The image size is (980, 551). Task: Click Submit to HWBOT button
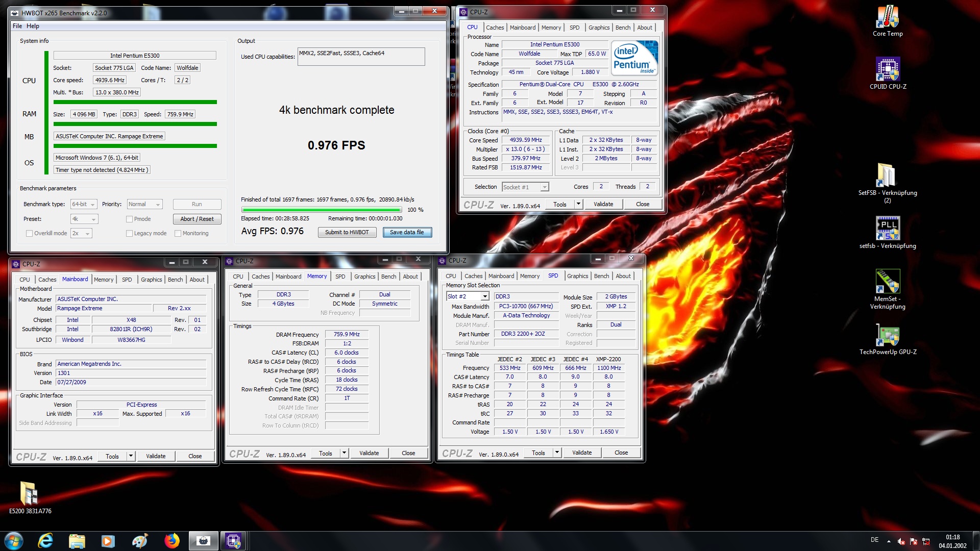[347, 232]
